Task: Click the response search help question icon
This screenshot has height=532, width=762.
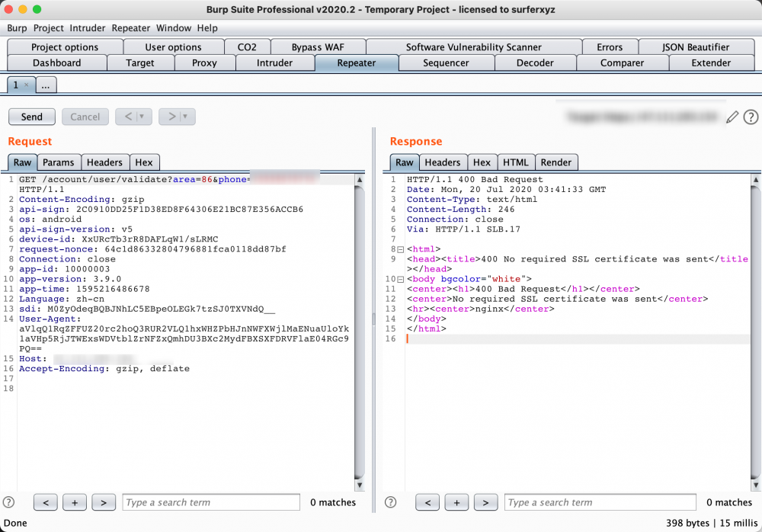Action: coord(391,502)
